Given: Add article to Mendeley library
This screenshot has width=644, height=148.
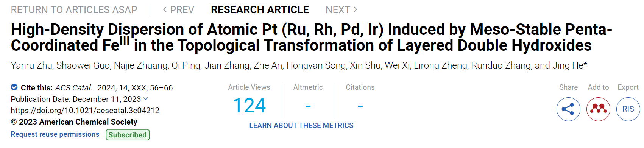Looking at the screenshot, I should pyautogui.click(x=598, y=109).
